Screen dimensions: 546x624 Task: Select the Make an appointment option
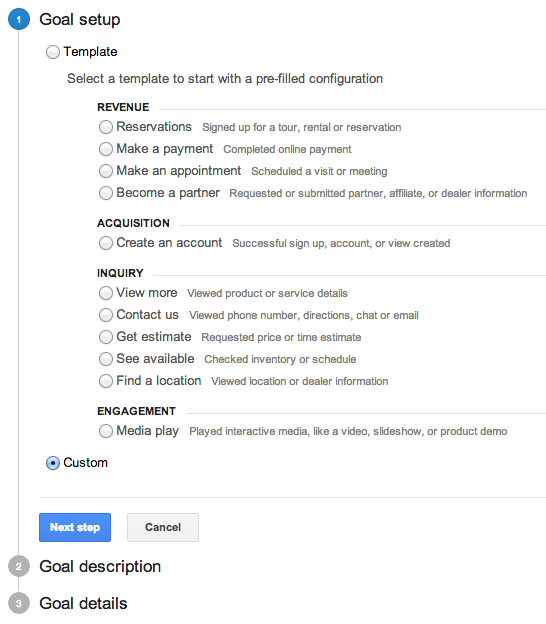pos(105,171)
